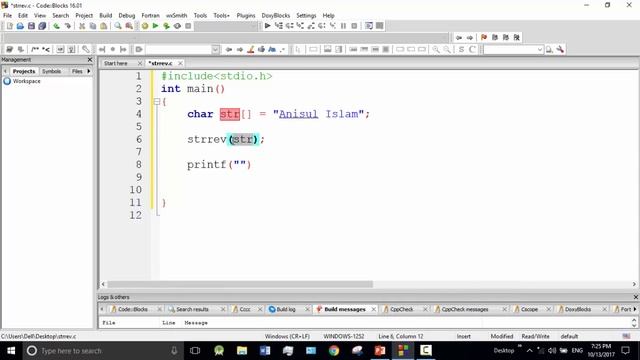Copy the selected text
The image size is (640, 360).
[93, 26]
